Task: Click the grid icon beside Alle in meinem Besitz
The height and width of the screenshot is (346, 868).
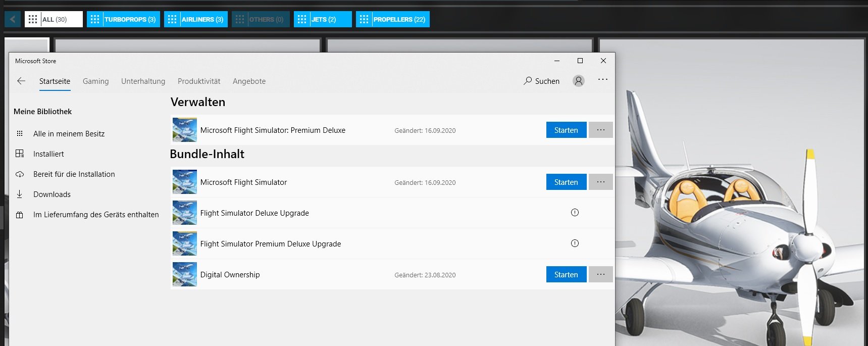Action: click(20, 134)
